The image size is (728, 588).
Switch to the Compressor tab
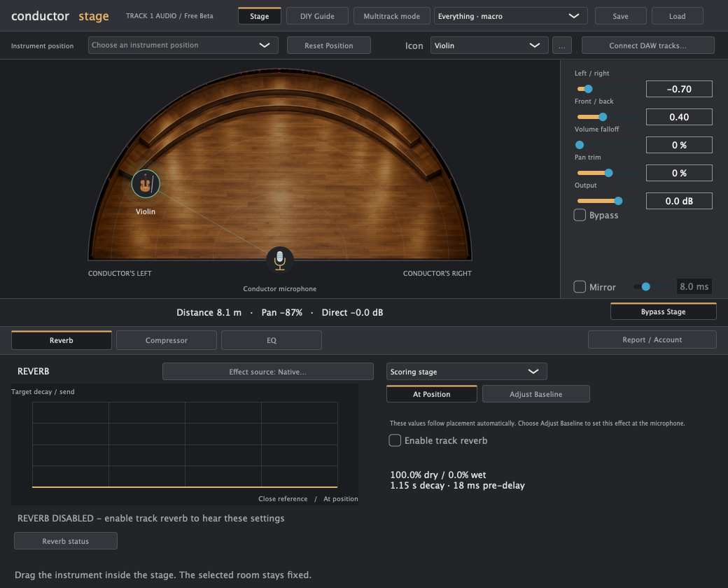(166, 340)
